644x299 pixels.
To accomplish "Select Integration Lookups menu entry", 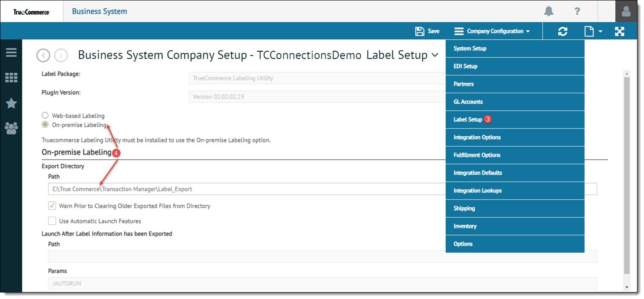I will click(515, 190).
